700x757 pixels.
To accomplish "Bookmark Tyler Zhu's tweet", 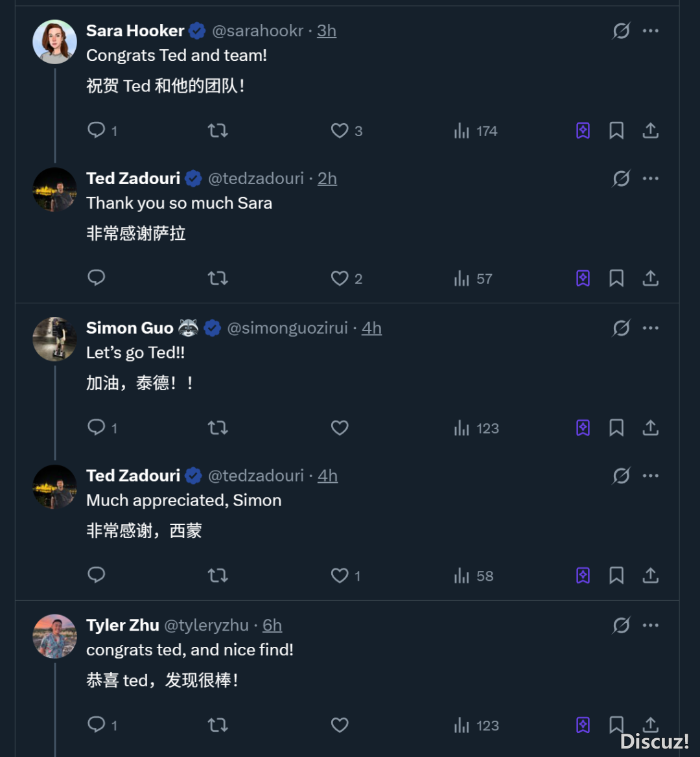I will coord(616,725).
